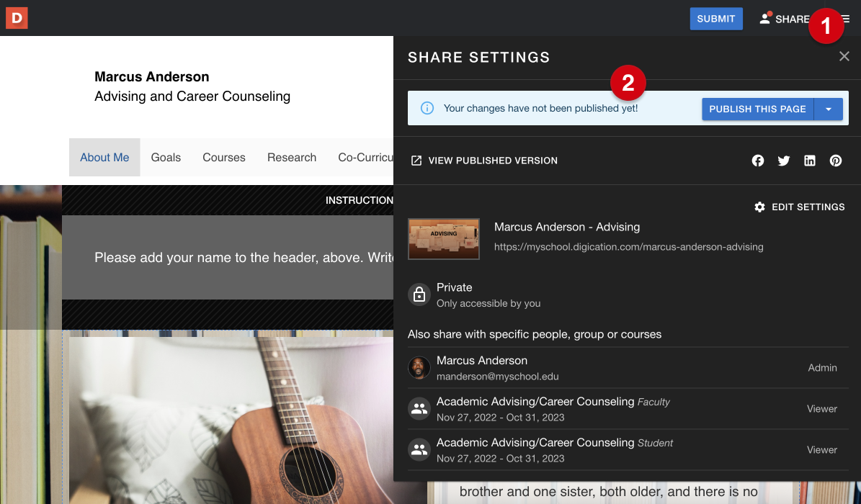Switch to the Goals tab
Screen dimensions: 861x504
(166, 157)
